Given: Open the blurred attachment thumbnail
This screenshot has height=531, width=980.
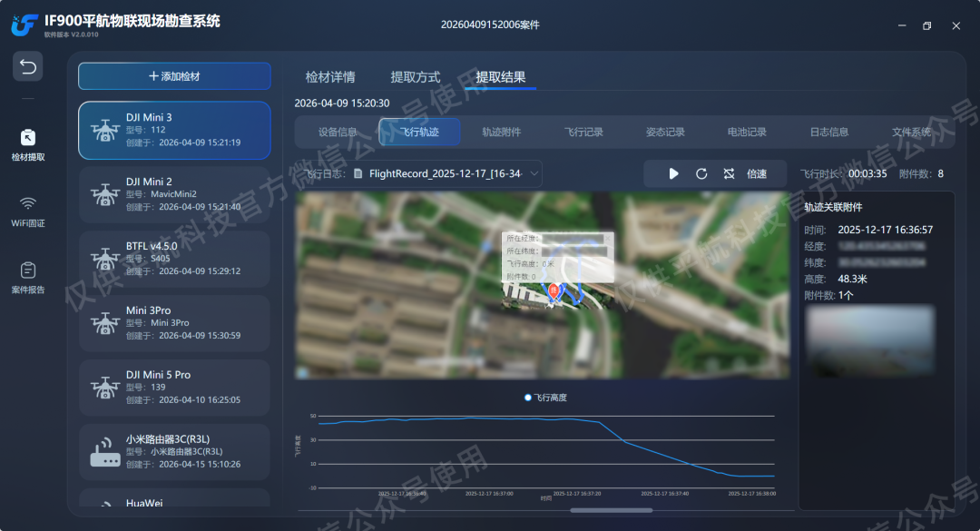Looking at the screenshot, I should (x=870, y=340).
